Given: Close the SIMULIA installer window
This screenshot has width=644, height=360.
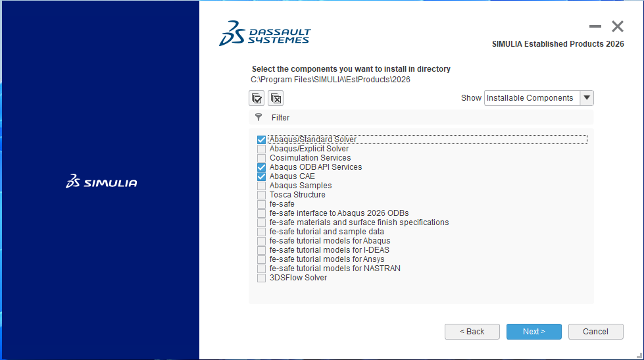Looking at the screenshot, I should click(x=617, y=26).
